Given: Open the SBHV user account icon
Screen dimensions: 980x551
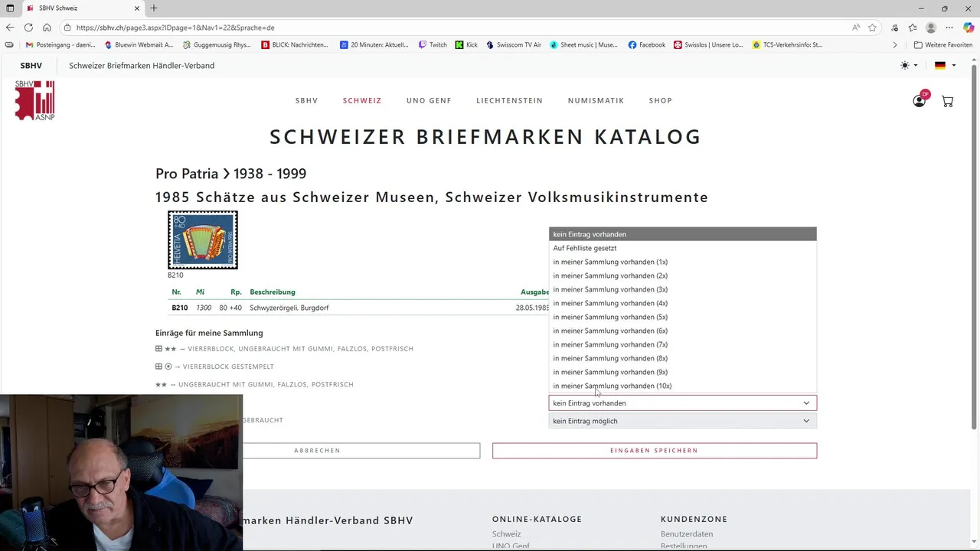Looking at the screenshot, I should [920, 100].
